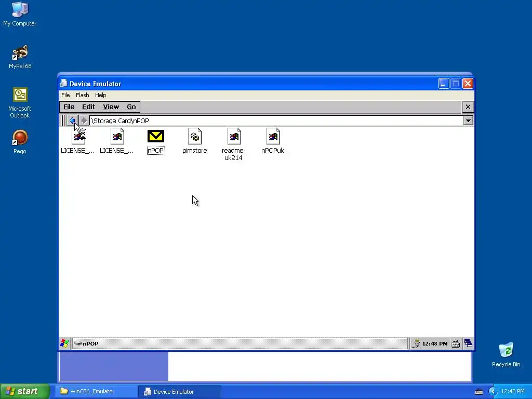Select the first LICENSE file icon
This screenshot has width=532, height=399.
(x=78, y=137)
